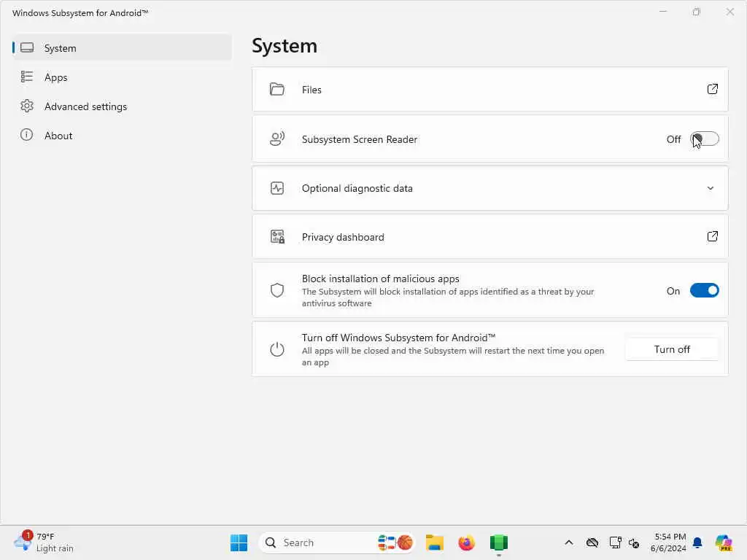Click the search magnifier icon in taskbar

(271, 542)
